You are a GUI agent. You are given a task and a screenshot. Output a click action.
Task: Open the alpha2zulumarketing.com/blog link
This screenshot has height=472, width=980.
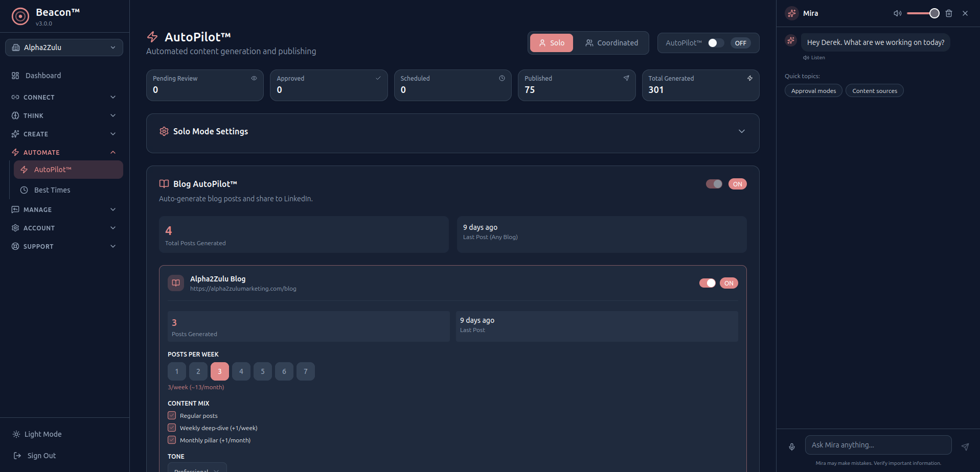tap(243, 289)
